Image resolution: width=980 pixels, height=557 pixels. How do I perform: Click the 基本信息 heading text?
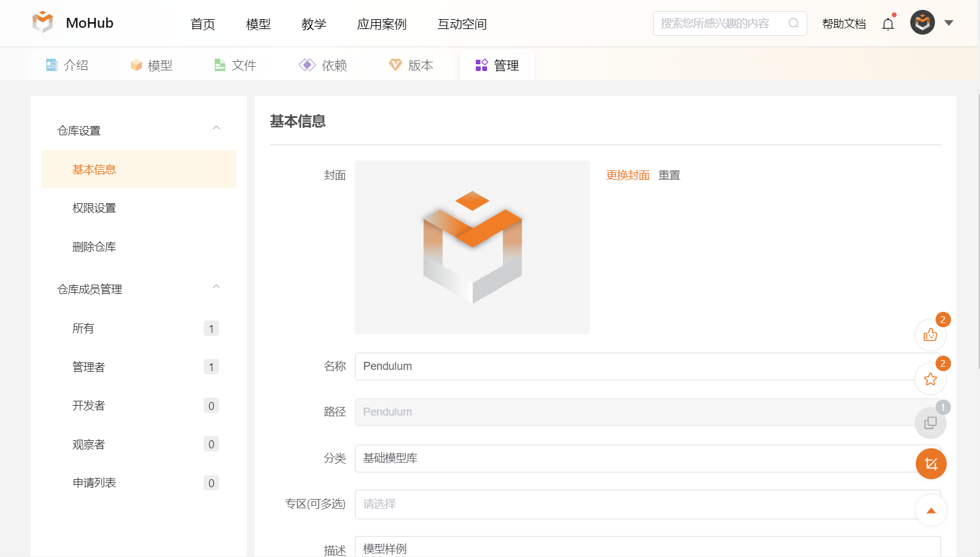[297, 121]
